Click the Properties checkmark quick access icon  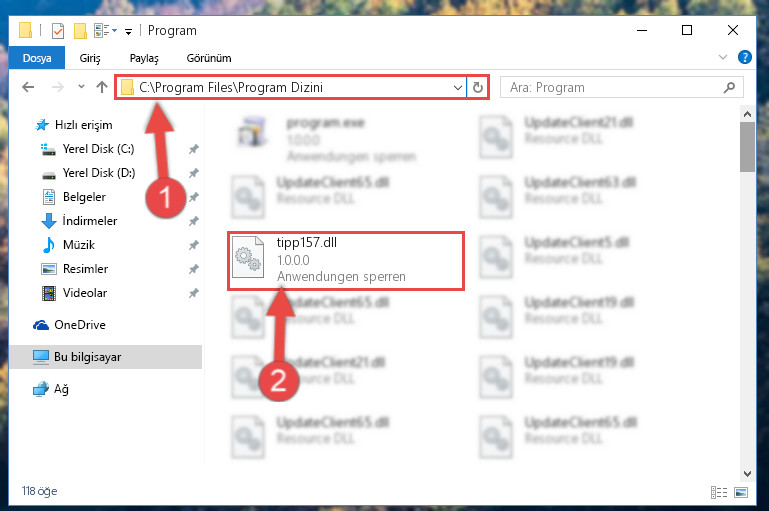click(58, 31)
